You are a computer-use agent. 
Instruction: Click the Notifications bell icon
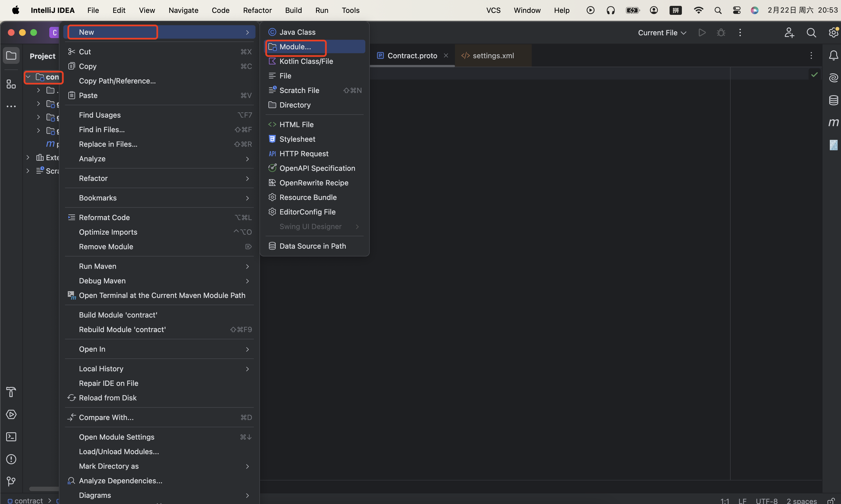pos(833,55)
